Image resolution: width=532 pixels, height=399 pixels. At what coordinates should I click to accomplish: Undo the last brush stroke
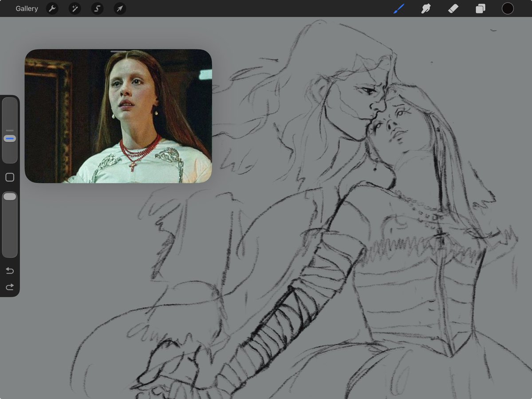pyautogui.click(x=9, y=270)
